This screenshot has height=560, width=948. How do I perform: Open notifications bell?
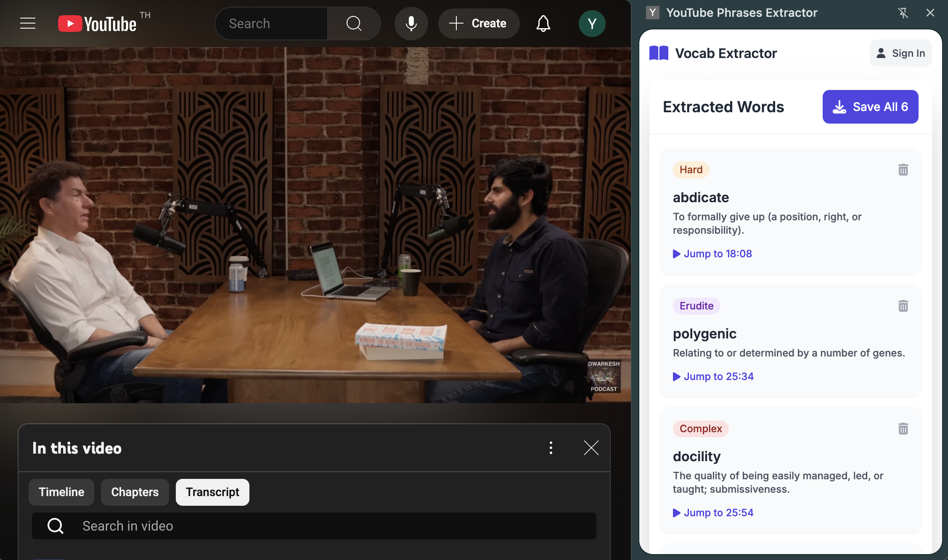(x=543, y=24)
